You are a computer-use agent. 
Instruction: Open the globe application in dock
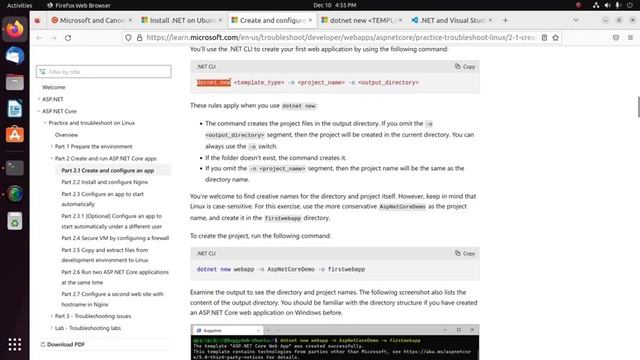[x=15, y=194]
